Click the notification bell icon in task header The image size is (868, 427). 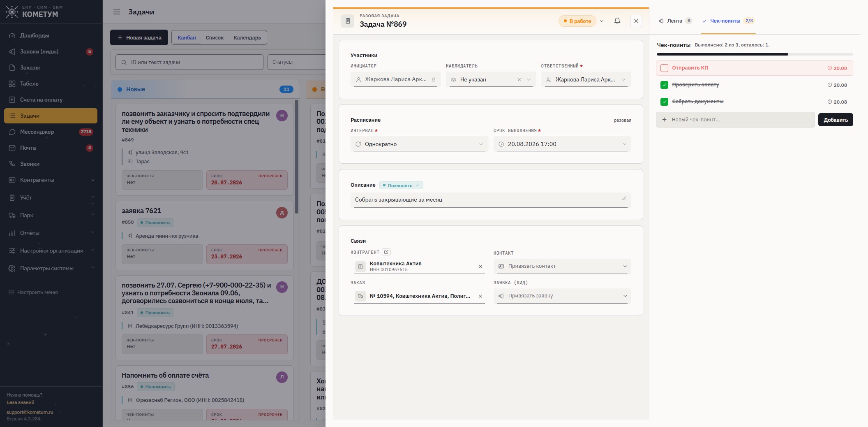coord(617,21)
